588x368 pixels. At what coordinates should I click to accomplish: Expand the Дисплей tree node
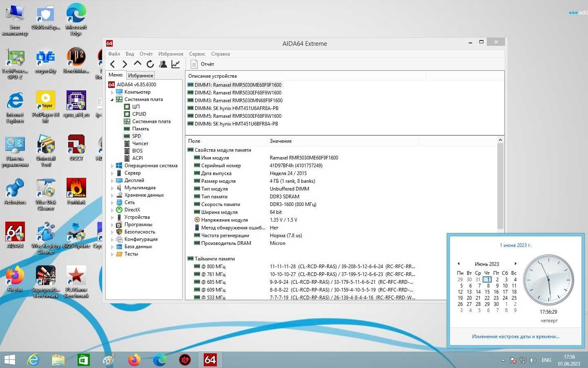[112, 180]
